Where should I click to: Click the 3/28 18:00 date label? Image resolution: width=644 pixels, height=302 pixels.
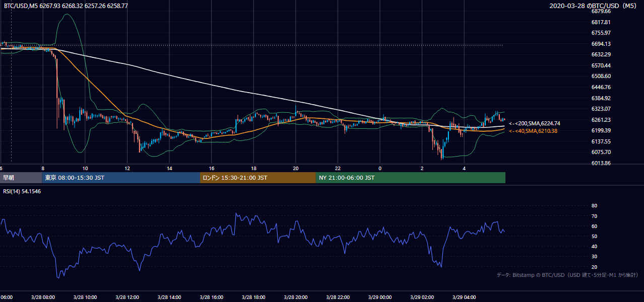click(253, 297)
